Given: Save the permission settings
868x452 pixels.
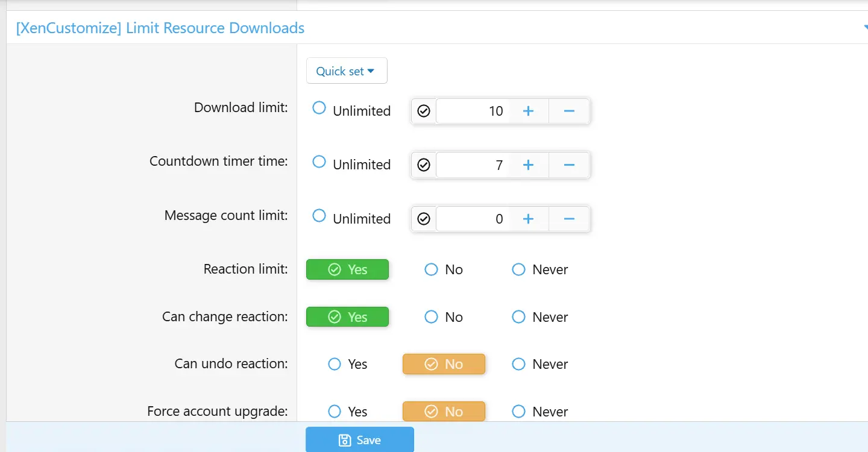Looking at the screenshot, I should (359, 440).
